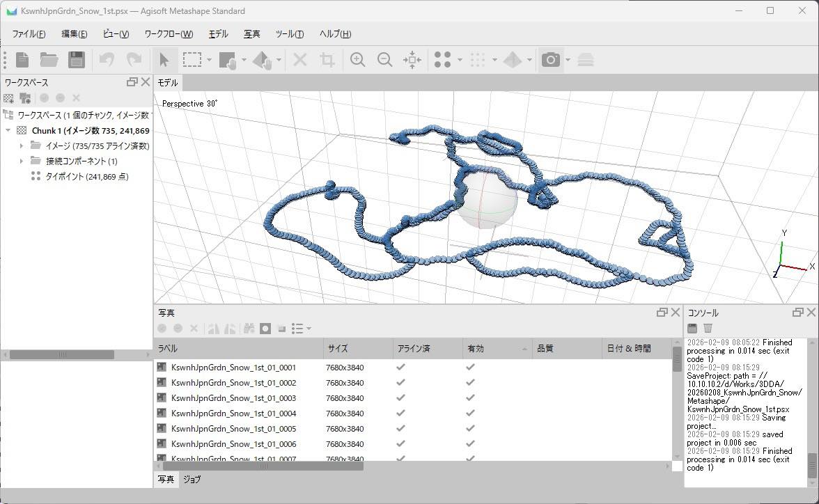819x504 pixels.
Task: Save the project with the floppy disk icon
Action: click(77, 60)
